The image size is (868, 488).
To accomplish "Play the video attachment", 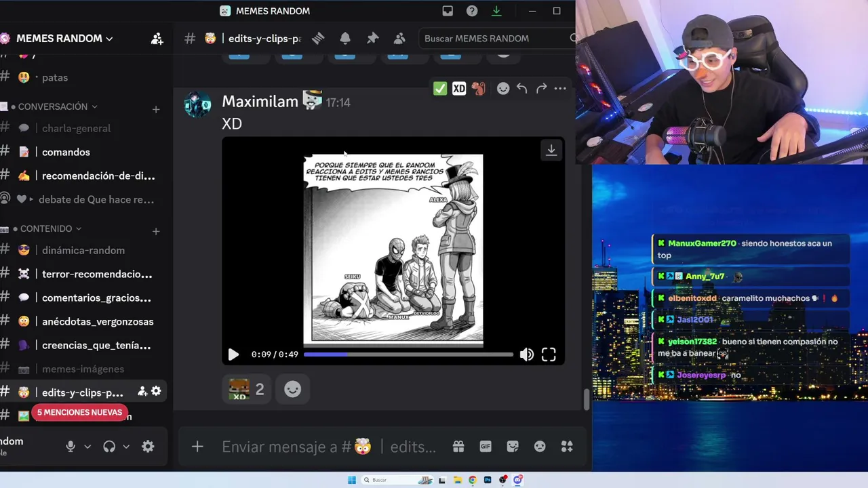I will 233,354.
